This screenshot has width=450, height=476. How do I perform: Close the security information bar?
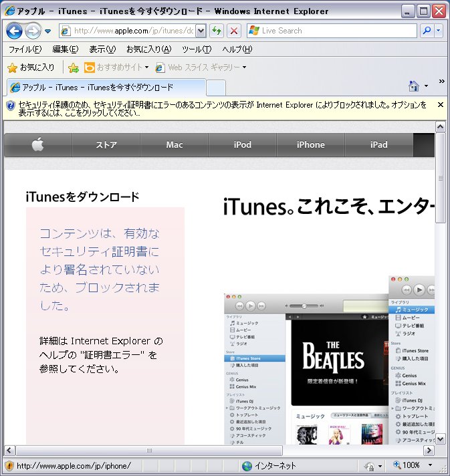coord(440,105)
